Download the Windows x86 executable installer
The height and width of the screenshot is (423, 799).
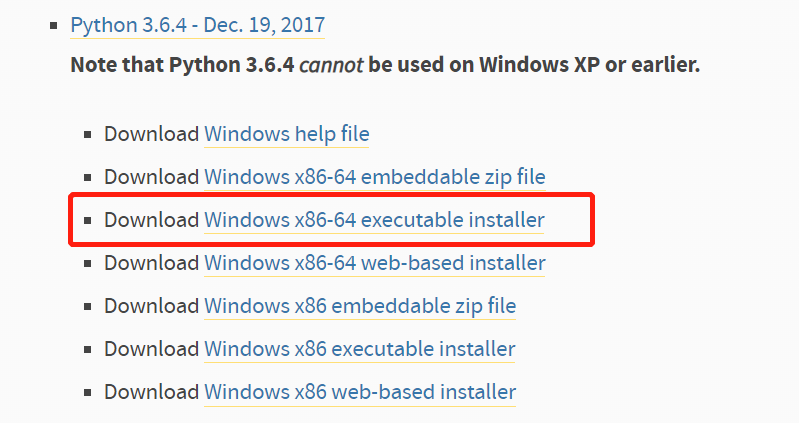[360, 349]
